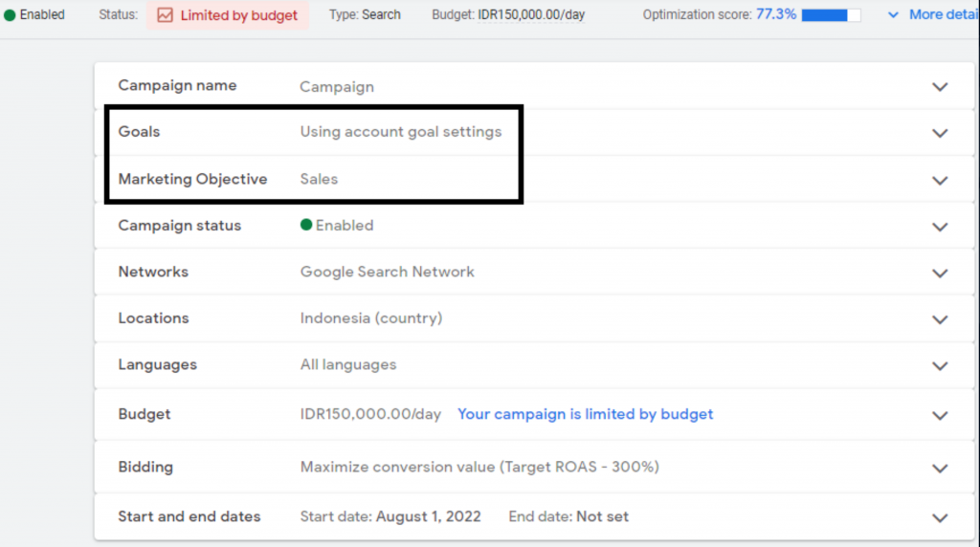980x547 pixels.
Task: Expand the Start and end dates row
Action: coord(940,517)
